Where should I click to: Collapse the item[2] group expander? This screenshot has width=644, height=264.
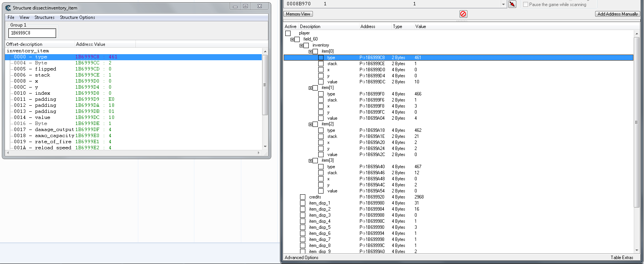310,124
